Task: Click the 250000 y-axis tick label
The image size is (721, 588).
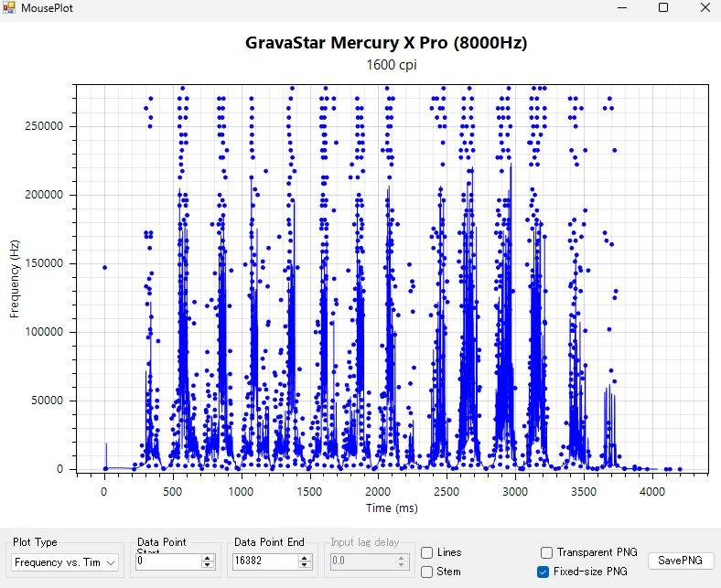Action: (x=44, y=126)
